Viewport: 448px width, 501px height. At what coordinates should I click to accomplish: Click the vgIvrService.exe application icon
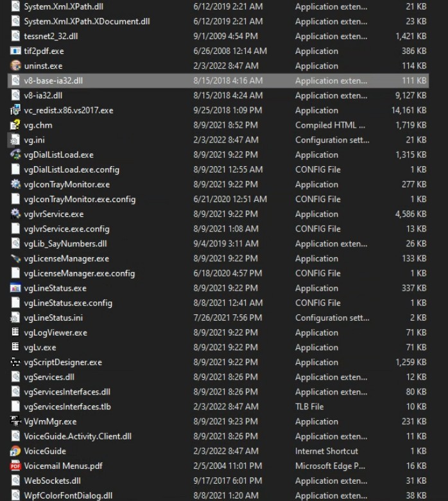point(15,214)
